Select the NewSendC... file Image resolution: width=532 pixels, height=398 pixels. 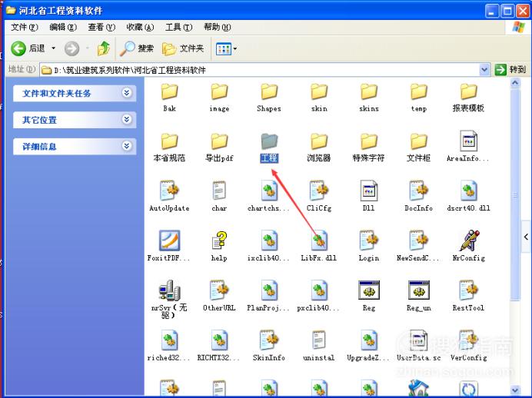point(419,246)
